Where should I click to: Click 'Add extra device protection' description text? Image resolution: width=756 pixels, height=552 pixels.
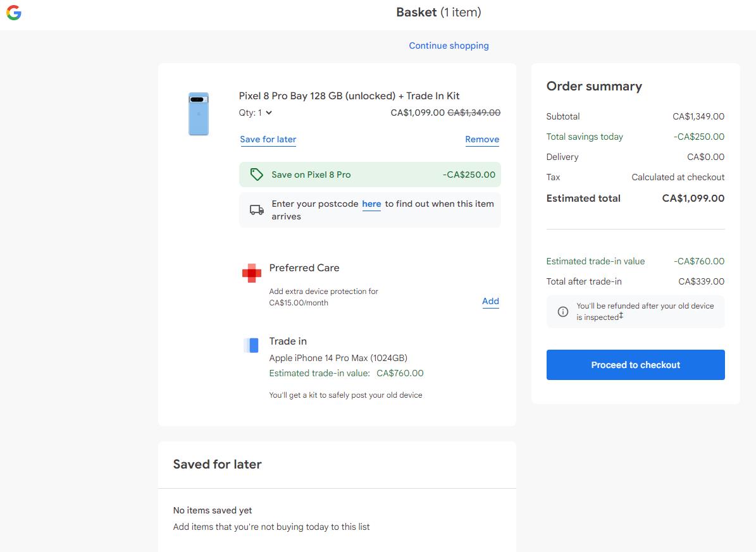323,297
